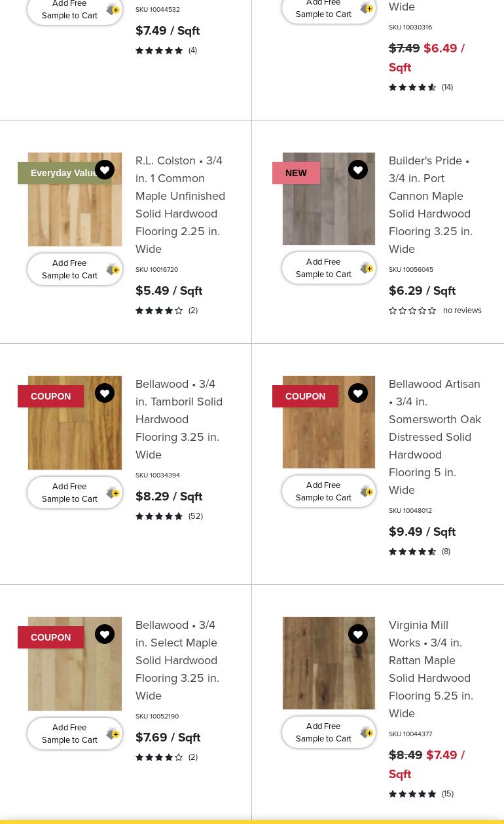Add Somersworth Oak free sample to cart

[329, 491]
